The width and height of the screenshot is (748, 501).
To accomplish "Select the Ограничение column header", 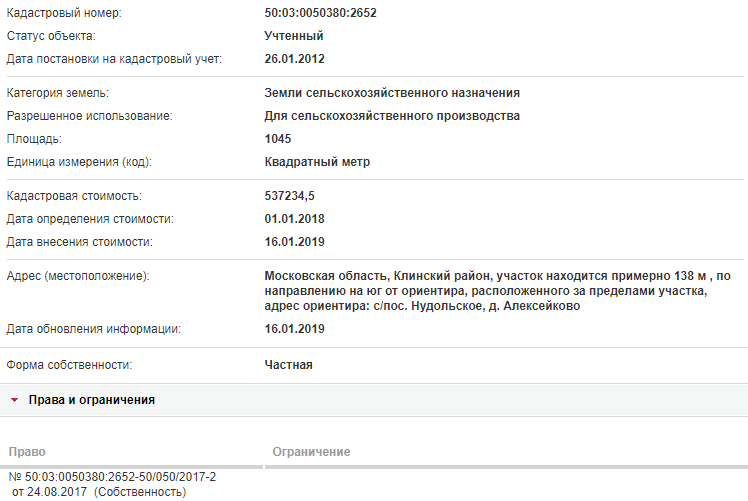I will coord(312,452).
